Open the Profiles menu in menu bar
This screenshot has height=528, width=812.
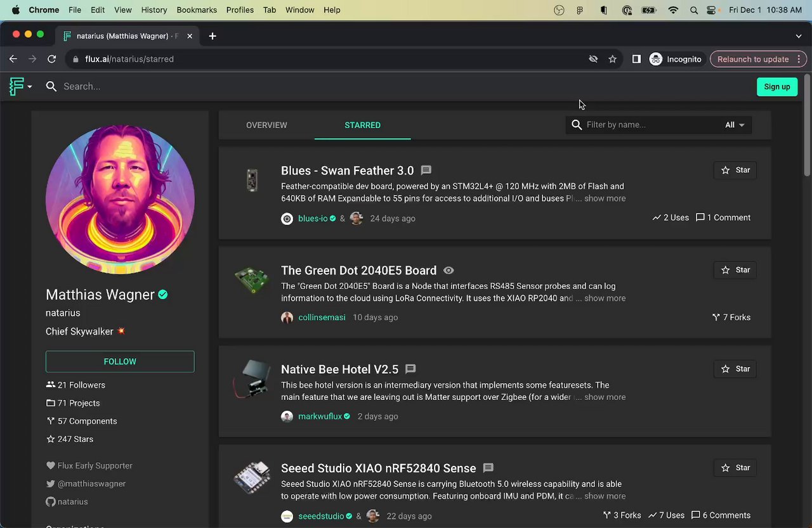[x=240, y=10]
